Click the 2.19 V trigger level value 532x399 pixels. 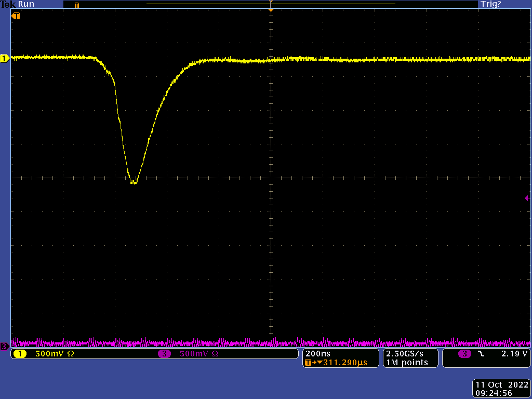click(x=514, y=354)
